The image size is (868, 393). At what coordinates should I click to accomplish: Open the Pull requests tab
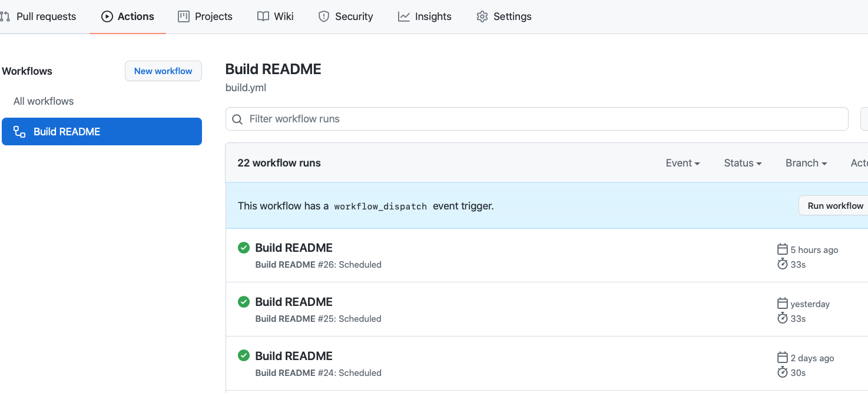[38, 16]
